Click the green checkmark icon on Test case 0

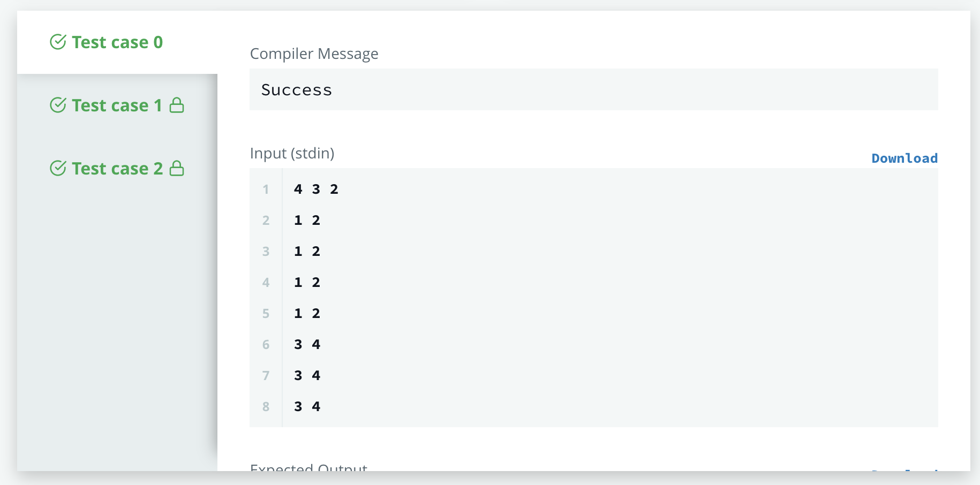pyautogui.click(x=58, y=41)
